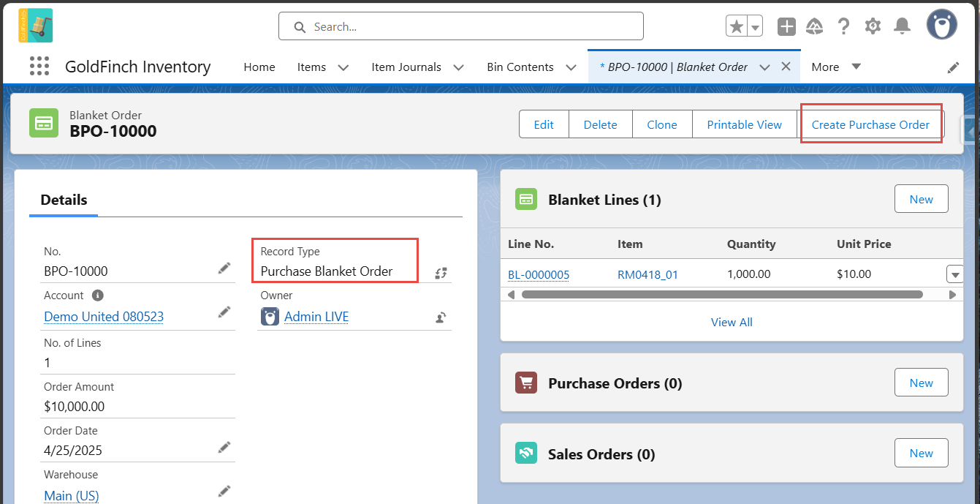
Task: Click the scrollbar left arrow in Blanket Lines
Action: tap(511, 295)
